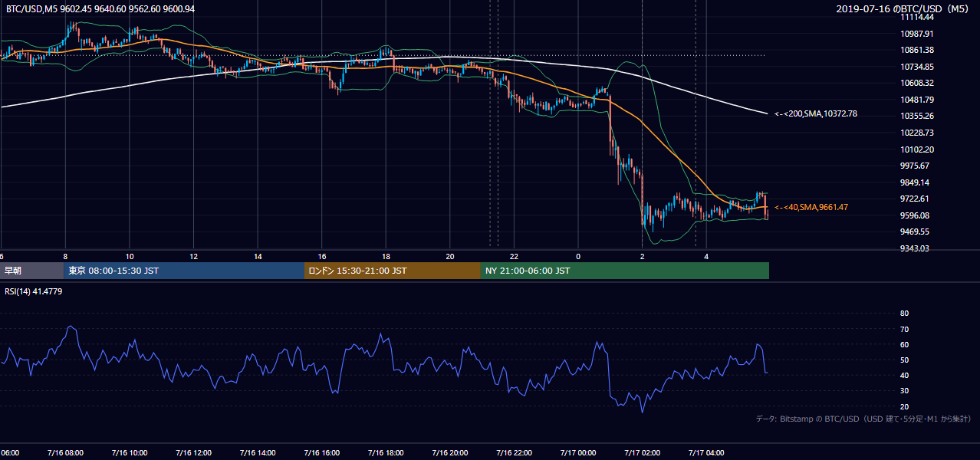Click price axis value 10481.79

pos(916,100)
